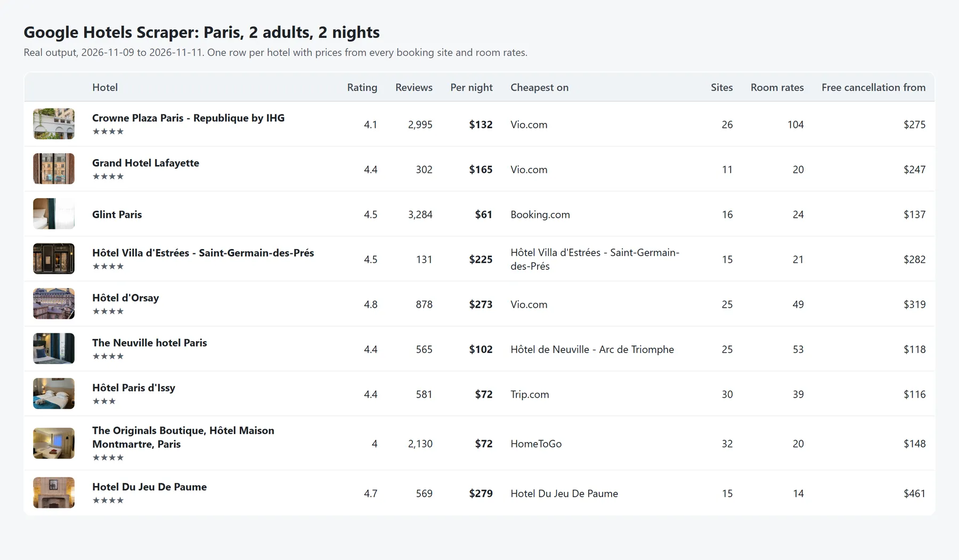Select the bold Hôtel Villa d'Estrées hotel name
Image resolution: width=959 pixels, height=560 pixels.
(203, 253)
